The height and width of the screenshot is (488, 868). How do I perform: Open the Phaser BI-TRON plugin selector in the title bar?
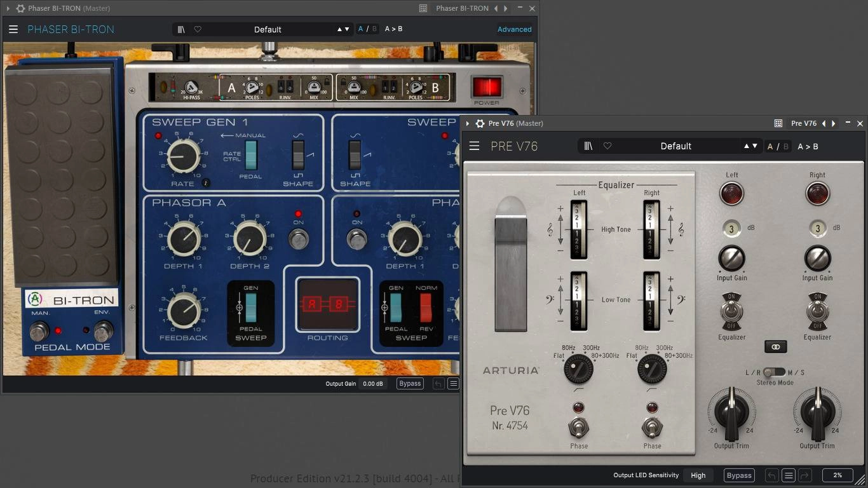[x=463, y=8]
